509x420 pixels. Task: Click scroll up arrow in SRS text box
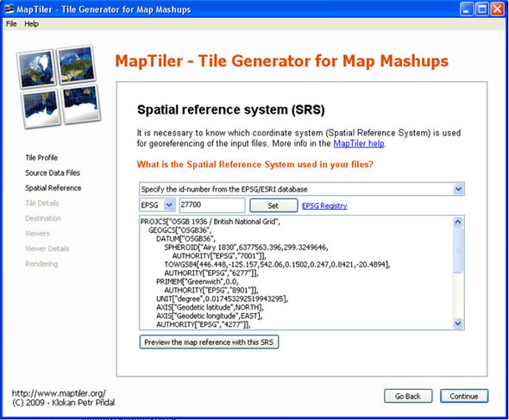point(458,222)
